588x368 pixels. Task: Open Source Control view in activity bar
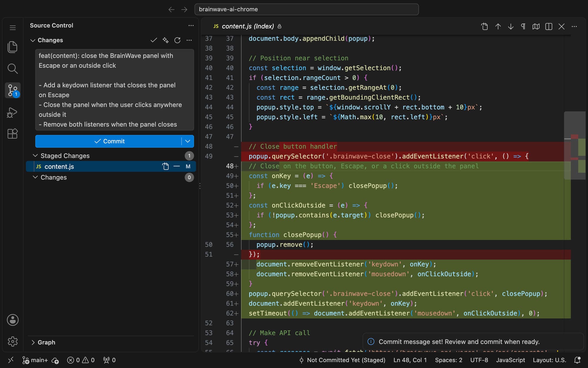click(12, 90)
